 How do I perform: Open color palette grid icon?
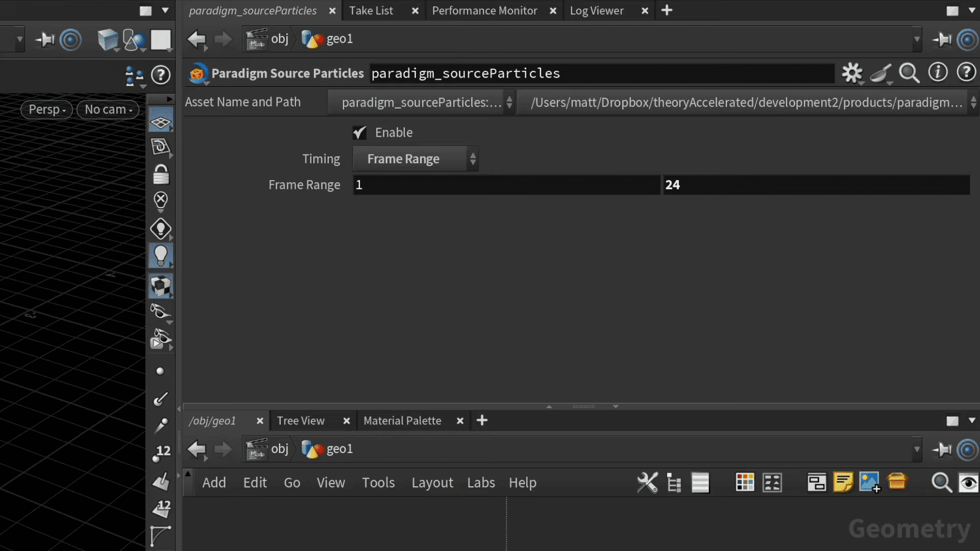click(x=745, y=482)
